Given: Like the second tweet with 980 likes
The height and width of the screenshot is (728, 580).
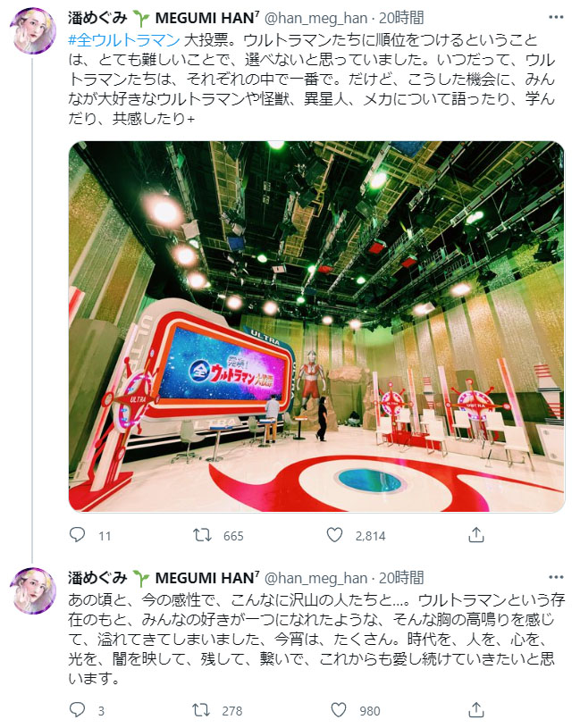Looking at the screenshot, I should pos(339,710).
